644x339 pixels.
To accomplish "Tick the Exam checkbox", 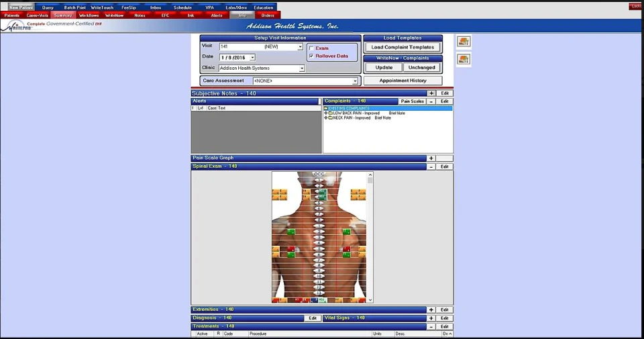I will 311,48.
